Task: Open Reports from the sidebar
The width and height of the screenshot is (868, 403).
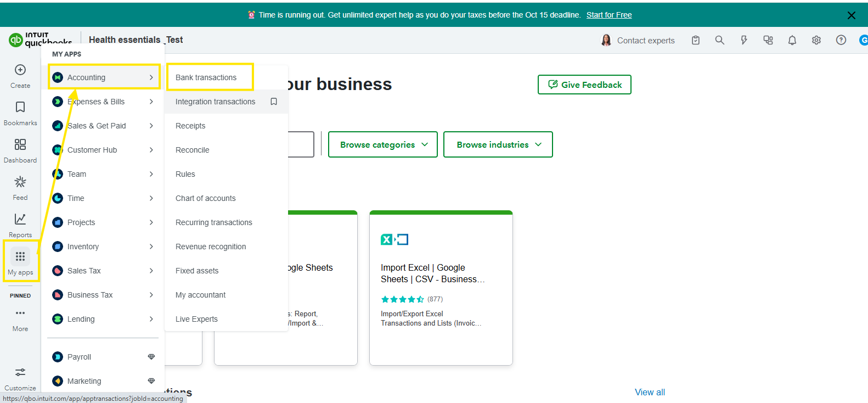Action: 20,225
